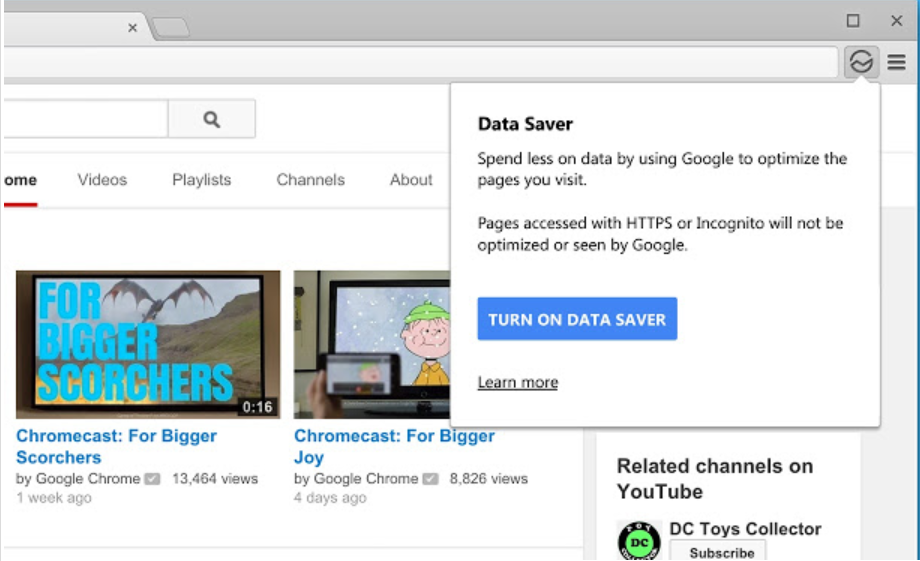
Task: Click Google Chrome author under Joy video
Action: pyautogui.click(x=366, y=479)
